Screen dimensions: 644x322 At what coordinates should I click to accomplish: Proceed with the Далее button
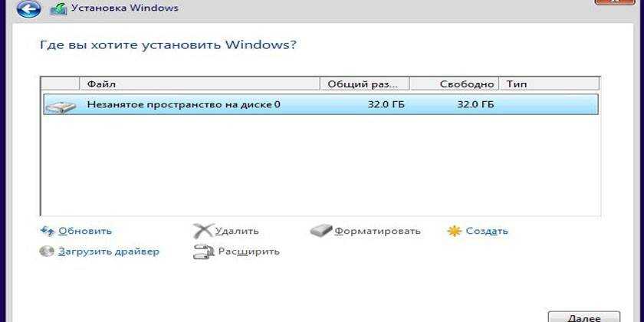[x=583, y=316]
